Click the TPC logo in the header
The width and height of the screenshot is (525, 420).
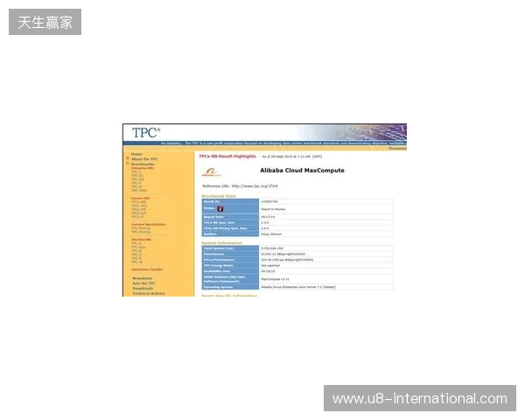(146, 133)
